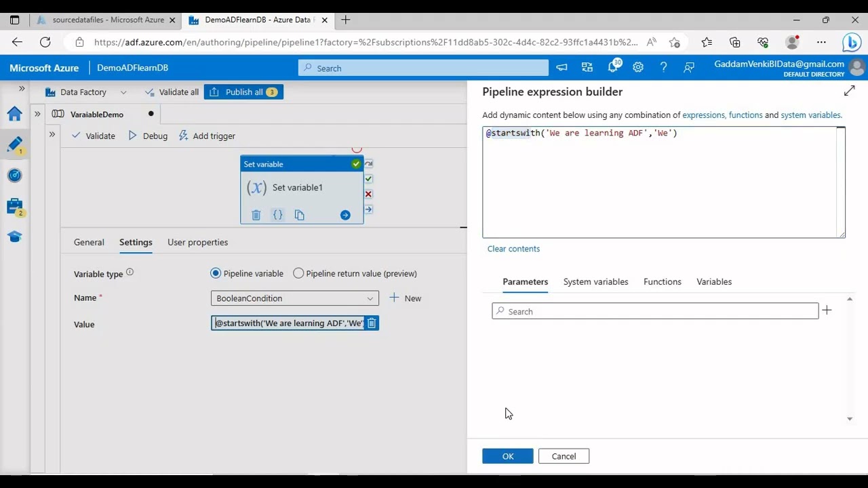The width and height of the screenshot is (868, 488).
Task: Click browser back arrow
Action: click(17, 42)
